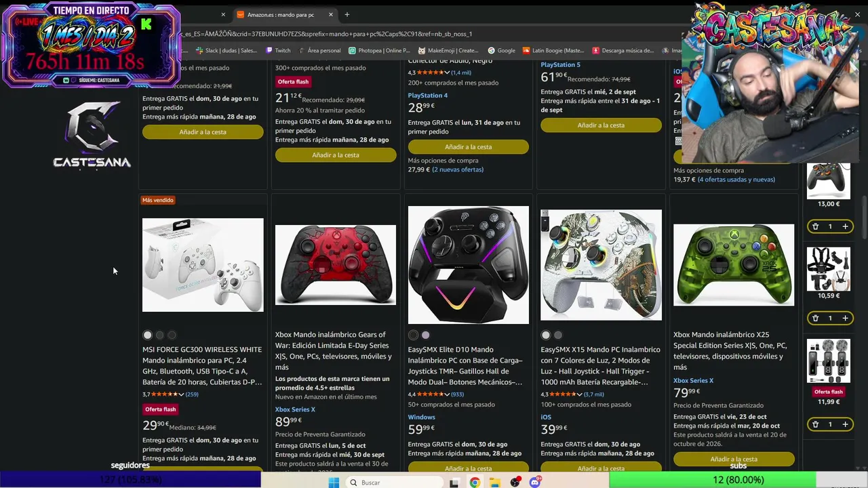Remove the 10,59 € cart item with the trash icon
This screenshot has height=488, width=868.
pyautogui.click(x=815, y=318)
